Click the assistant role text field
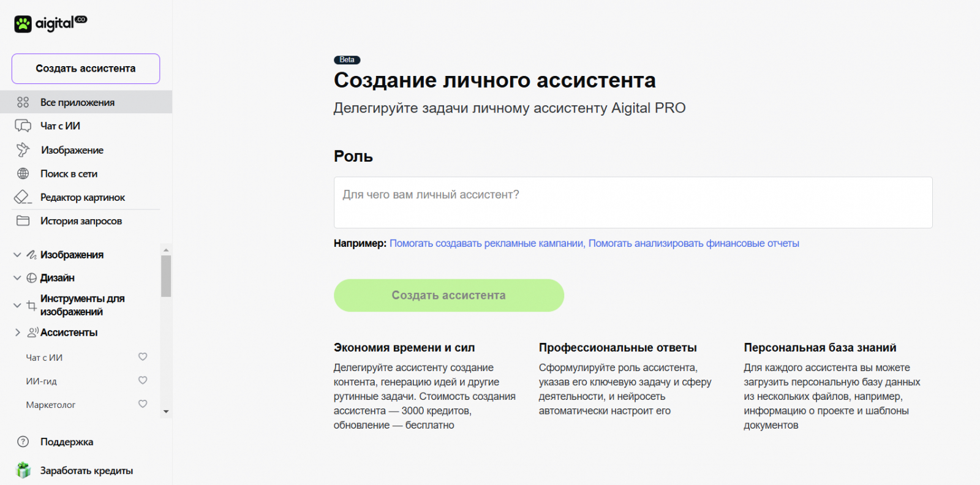 pyautogui.click(x=633, y=203)
